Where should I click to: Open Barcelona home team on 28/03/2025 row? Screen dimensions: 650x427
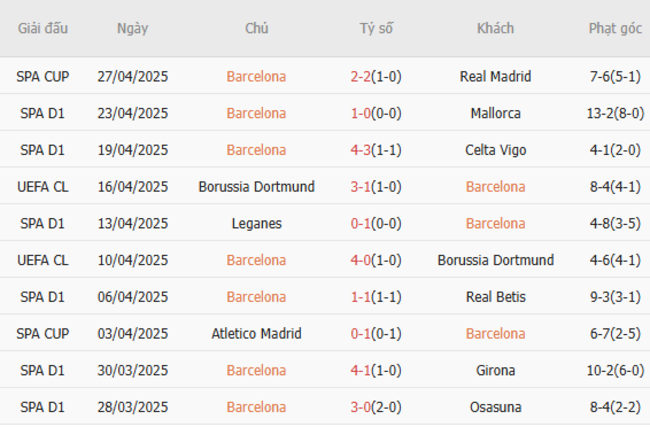pyautogui.click(x=256, y=407)
